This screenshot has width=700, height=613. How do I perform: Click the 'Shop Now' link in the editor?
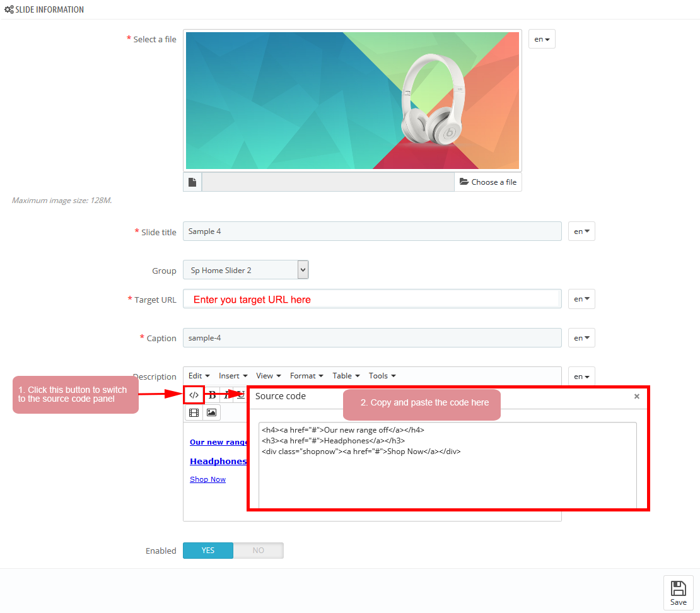point(207,479)
